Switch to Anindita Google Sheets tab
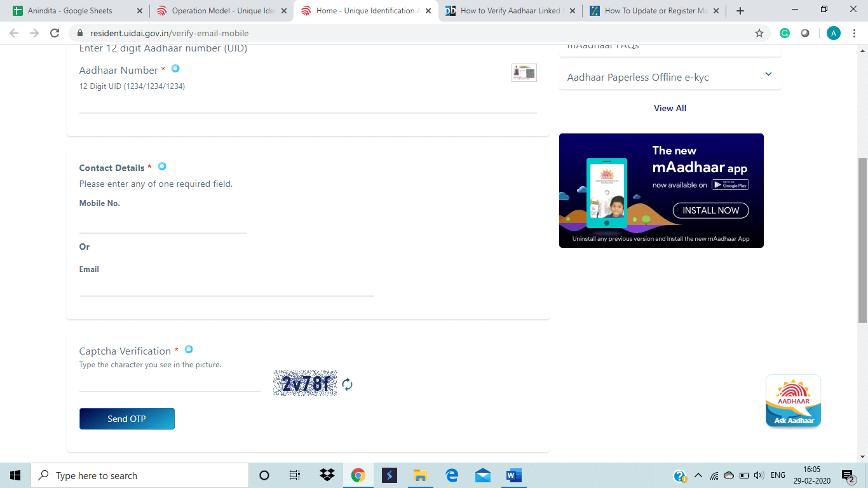Image resolution: width=868 pixels, height=488 pixels. [70, 11]
